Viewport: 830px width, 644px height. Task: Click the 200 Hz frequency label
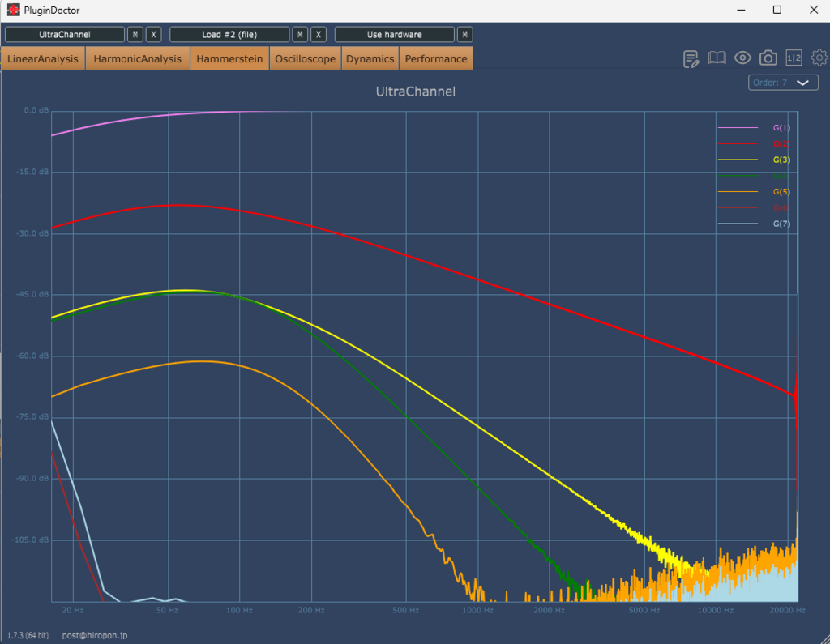[x=311, y=610]
